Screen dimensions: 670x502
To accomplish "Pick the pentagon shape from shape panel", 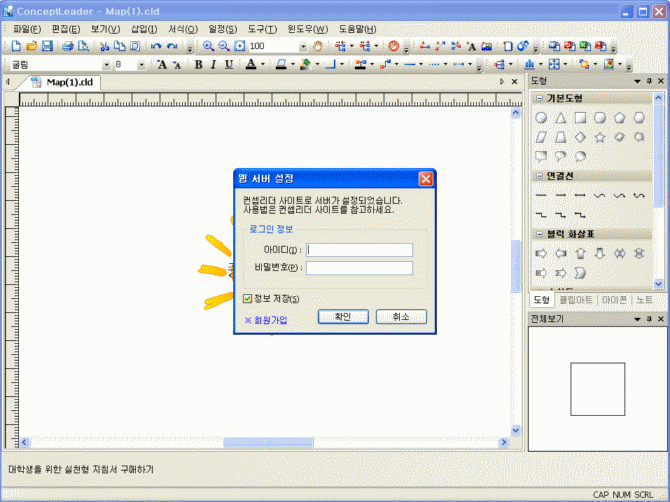I will [620, 118].
